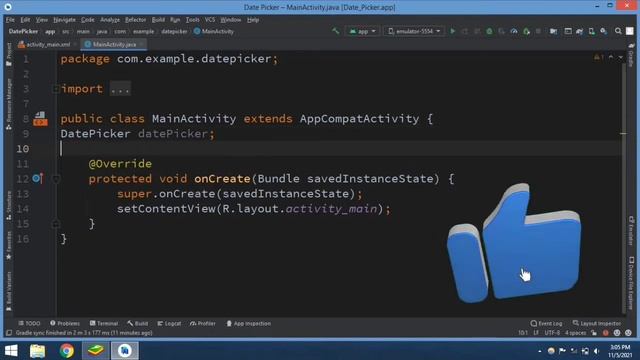Click the folded import ellipsis block
Screen dimensions: 640x360
pos(120,89)
